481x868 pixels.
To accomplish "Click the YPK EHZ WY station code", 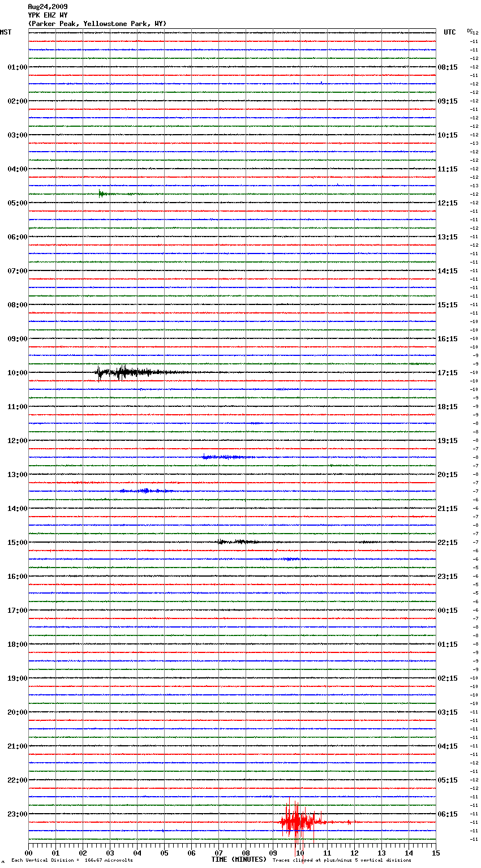I will [x=48, y=15].
